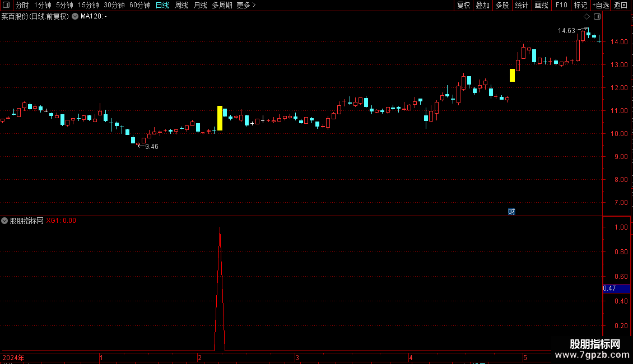Click the 0.47 value marker on indicator axis
Screen dimensions: 633x364
616,288
